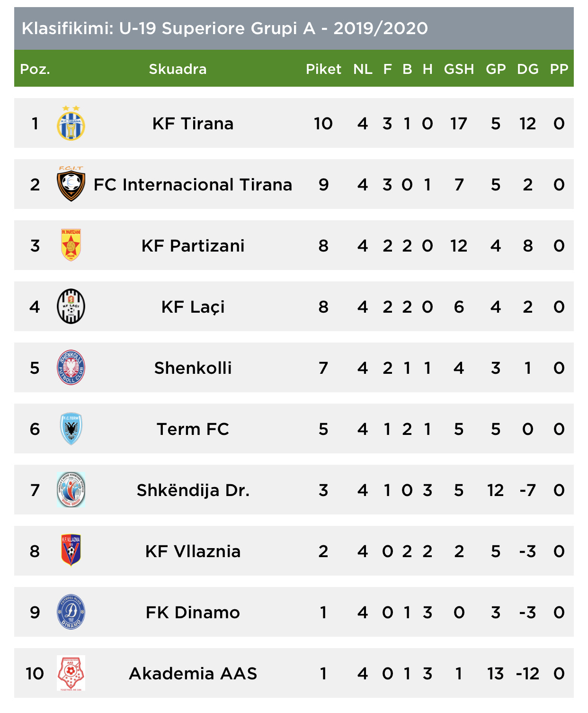
Task: Open the KF Laçi striped badge
Action: (71, 307)
